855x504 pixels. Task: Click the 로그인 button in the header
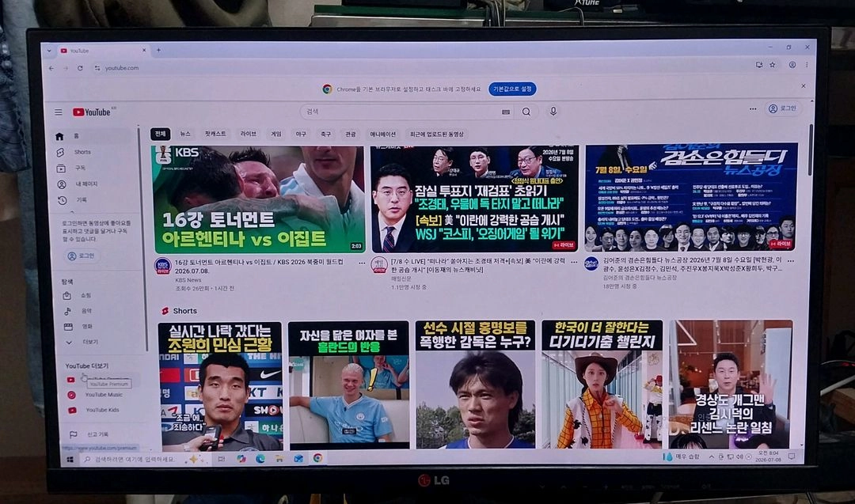click(x=782, y=108)
